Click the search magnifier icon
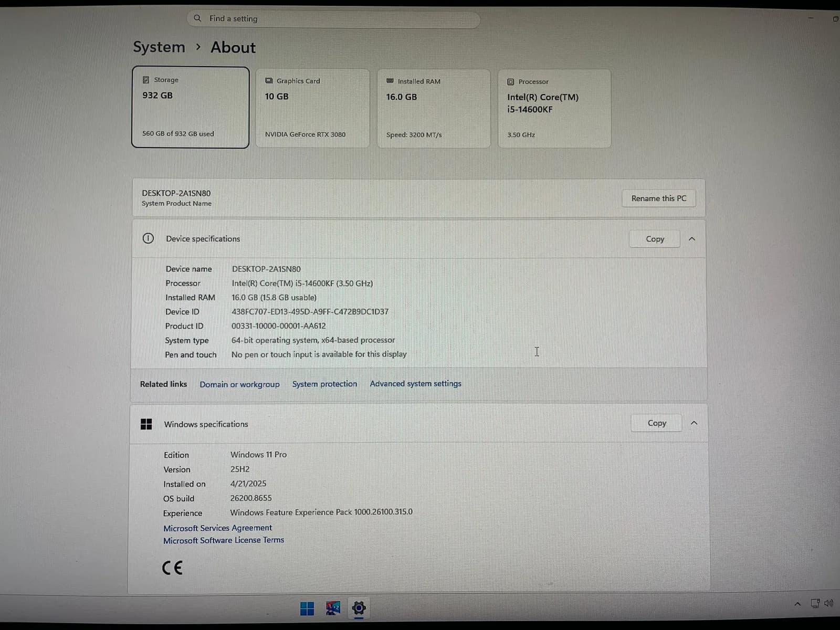Viewport: 840px width, 630px height. point(197,18)
